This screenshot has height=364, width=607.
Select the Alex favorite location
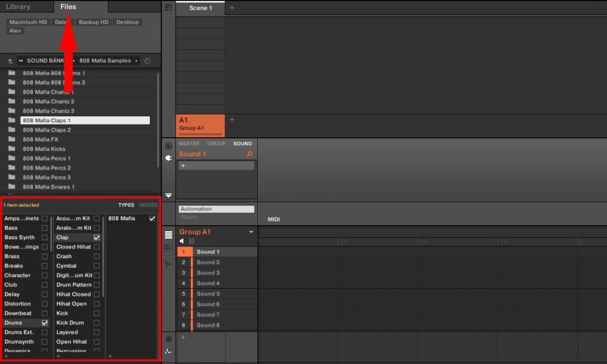coord(15,31)
